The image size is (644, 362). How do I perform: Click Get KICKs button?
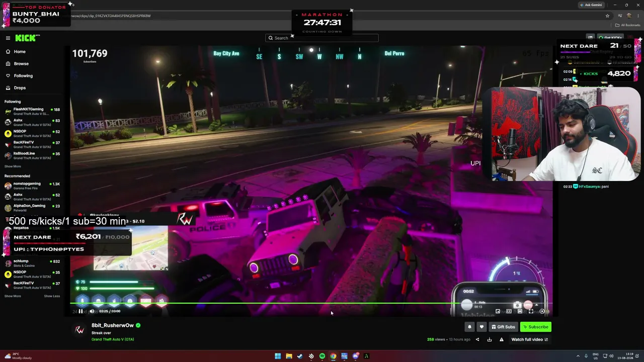pyautogui.click(x=611, y=38)
